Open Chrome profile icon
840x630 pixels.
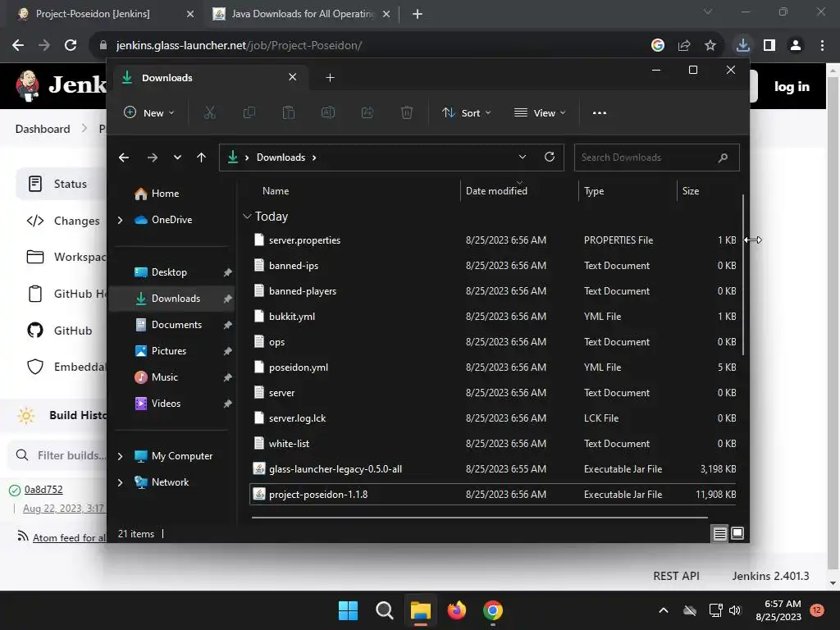tap(796, 45)
